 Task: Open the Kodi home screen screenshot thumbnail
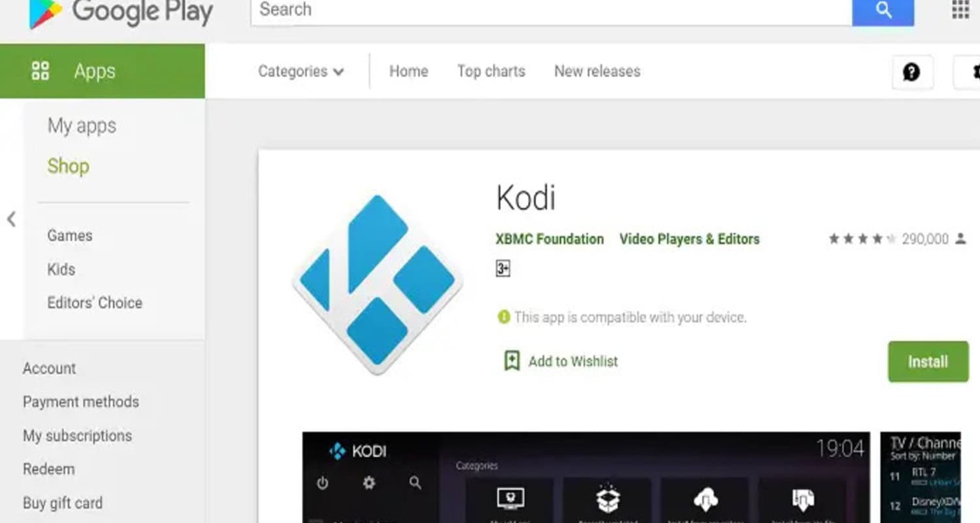586,477
